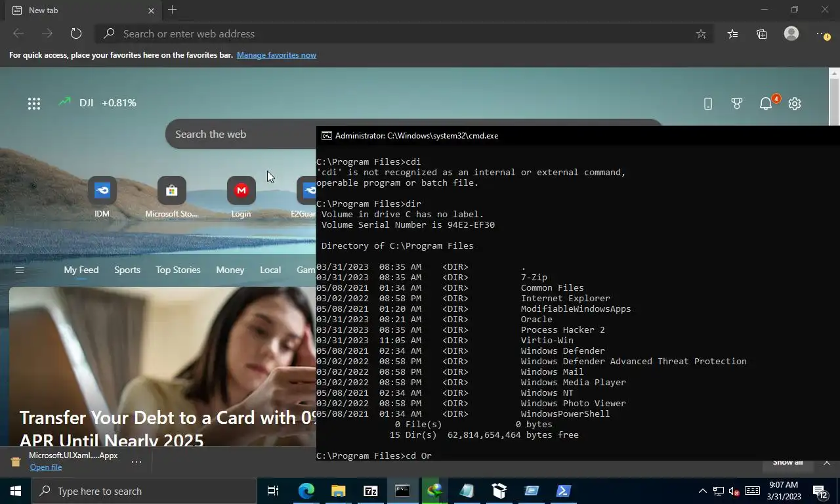840x504 pixels.
Task: Open new tab page settings gear
Action: (795, 103)
